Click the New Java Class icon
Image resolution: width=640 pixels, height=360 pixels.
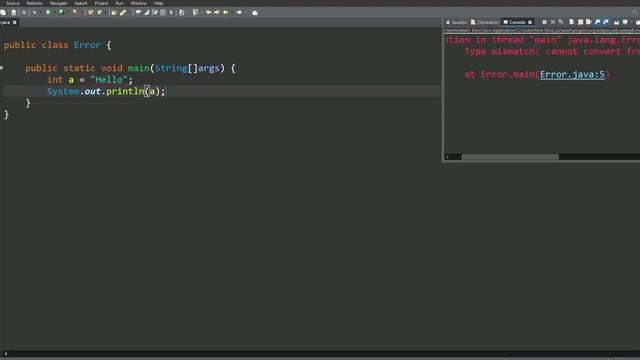(100, 13)
